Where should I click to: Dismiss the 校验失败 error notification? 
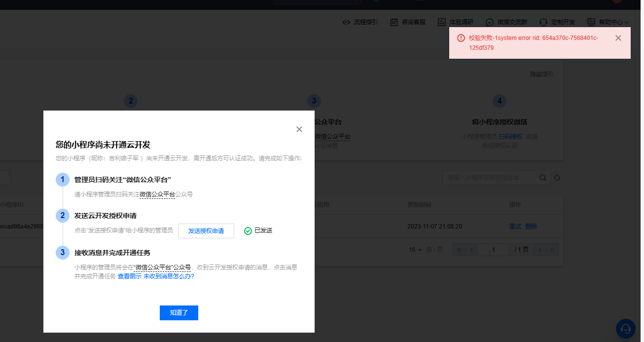point(618,38)
